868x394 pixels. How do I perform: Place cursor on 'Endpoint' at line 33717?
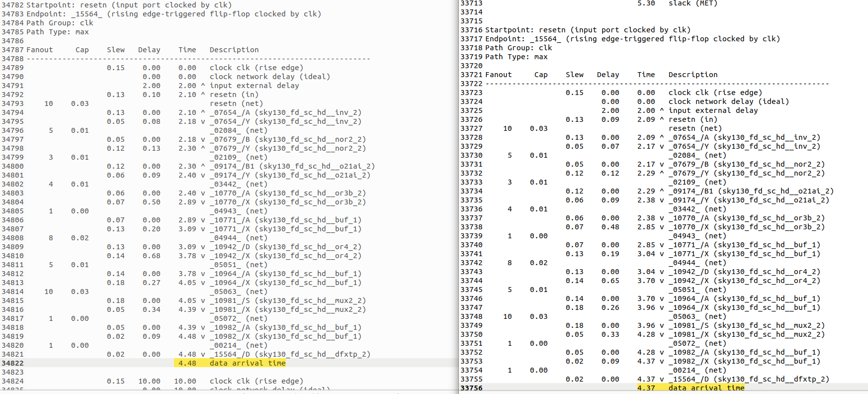pyautogui.click(x=503, y=39)
